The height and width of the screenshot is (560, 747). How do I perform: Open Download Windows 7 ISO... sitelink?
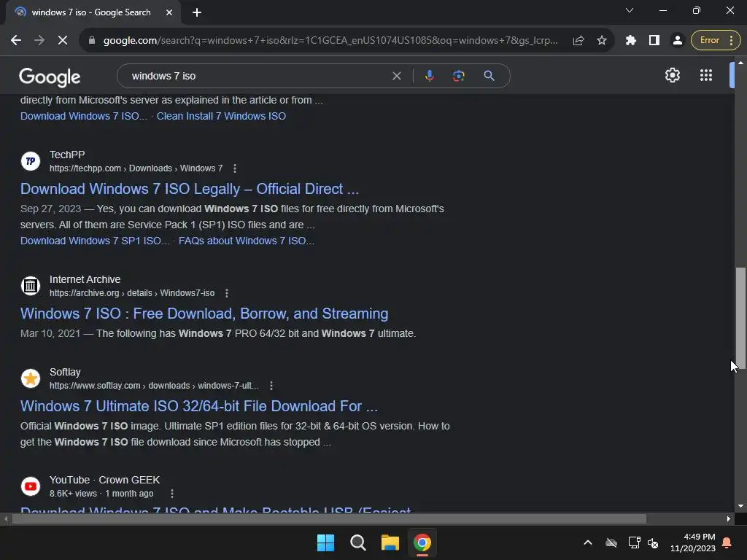click(x=84, y=116)
